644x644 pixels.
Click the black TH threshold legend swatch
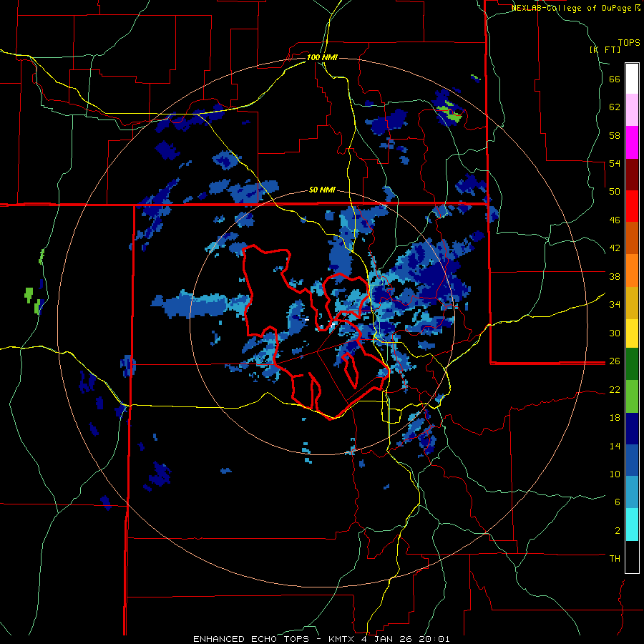(632, 557)
